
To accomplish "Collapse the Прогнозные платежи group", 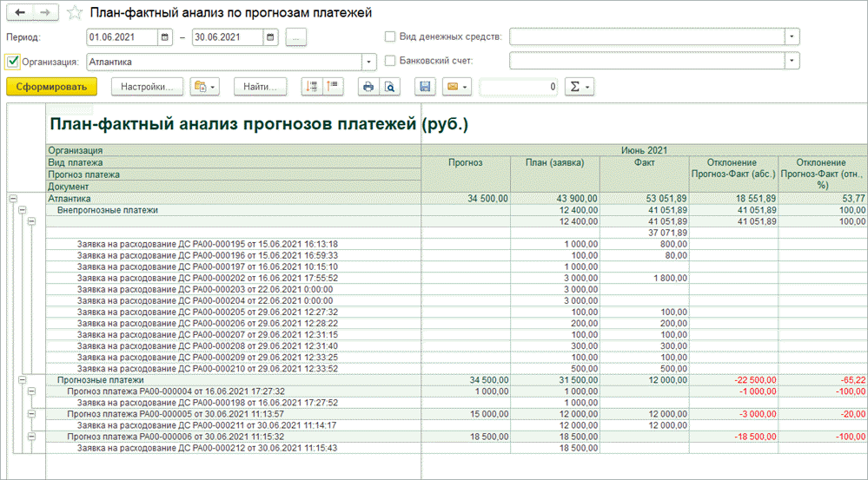I will (x=23, y=380).
